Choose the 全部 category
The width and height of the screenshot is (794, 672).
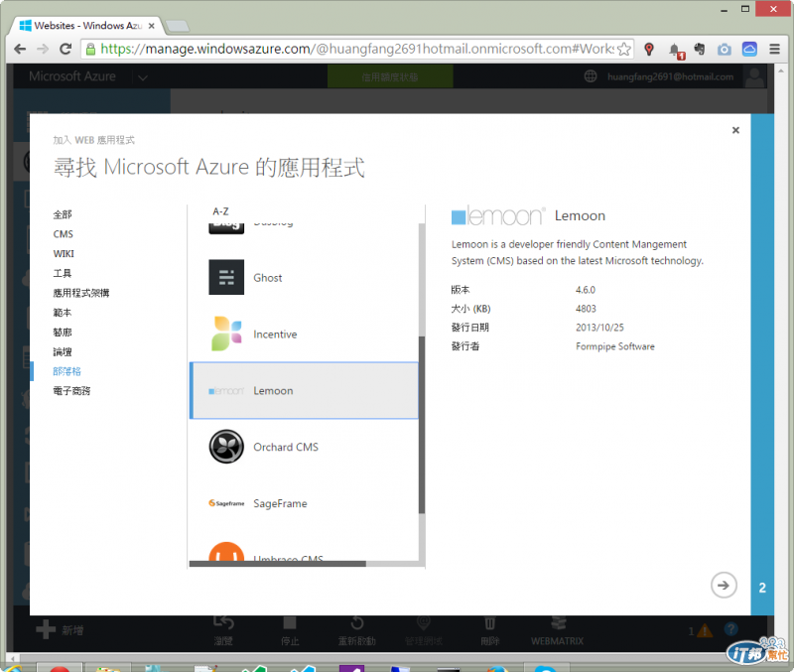tap(63, 214)
